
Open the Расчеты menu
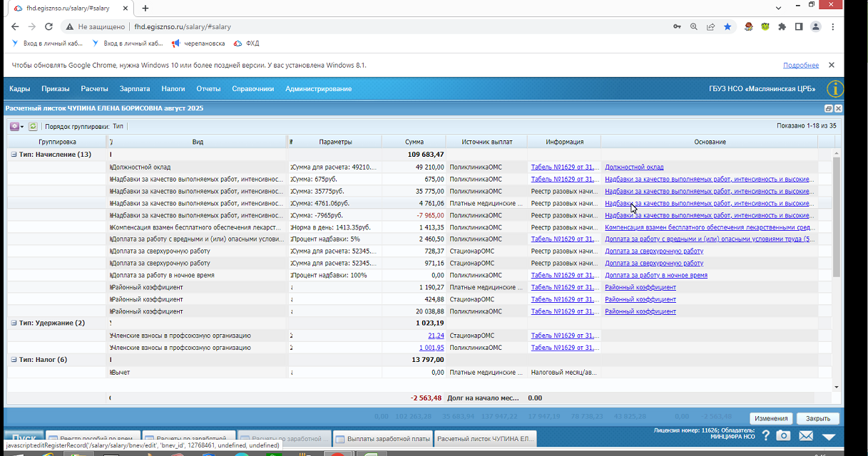(94, 89)
